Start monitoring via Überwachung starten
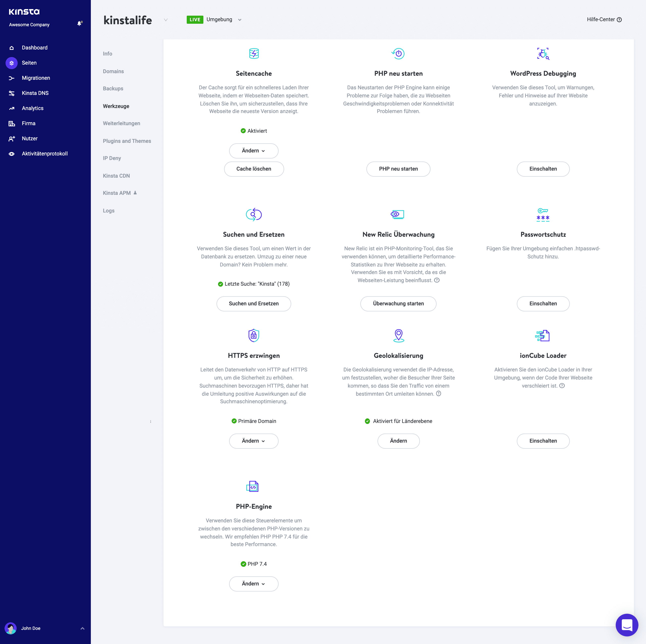Screen dimensions: 646x644 point(398,304)
